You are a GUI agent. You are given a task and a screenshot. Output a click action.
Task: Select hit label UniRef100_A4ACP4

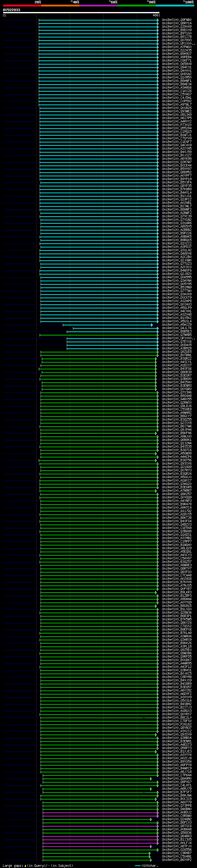point(176,457)
